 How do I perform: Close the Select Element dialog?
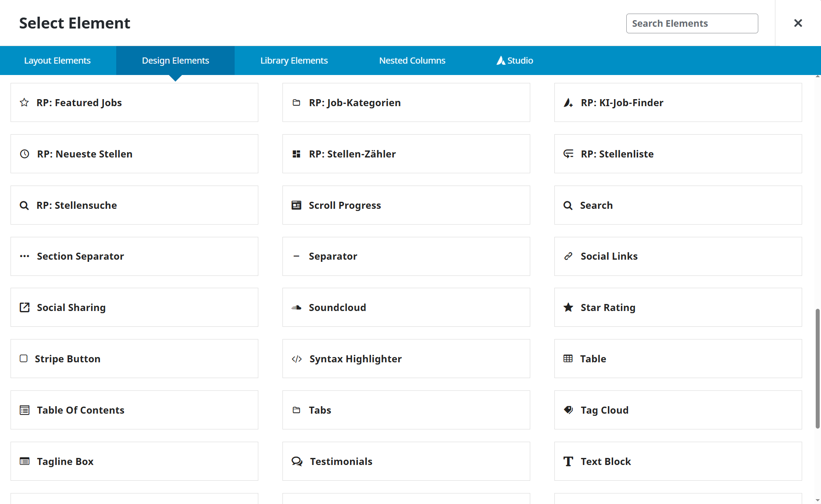798,23
